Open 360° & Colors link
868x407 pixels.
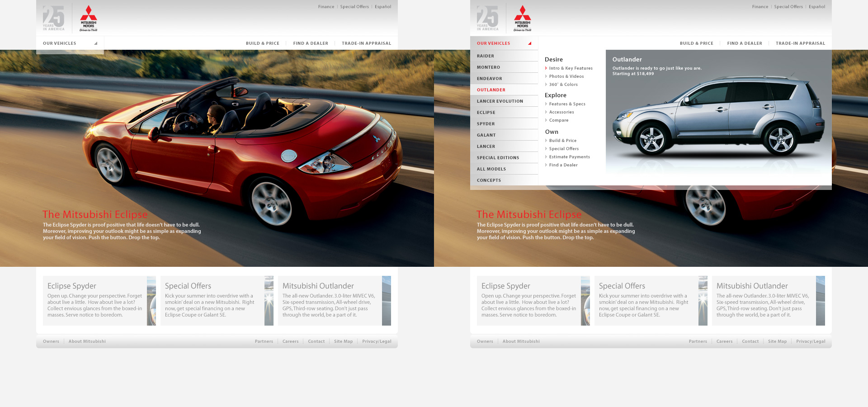563,85
